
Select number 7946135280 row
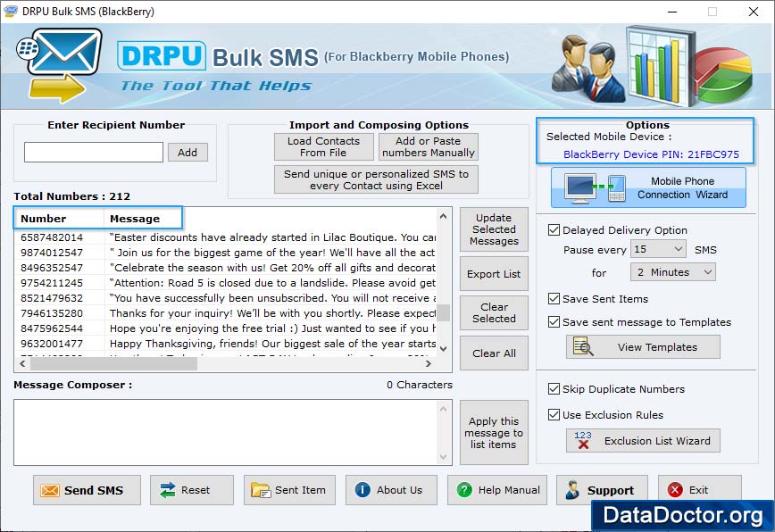(x=225, y=313)
